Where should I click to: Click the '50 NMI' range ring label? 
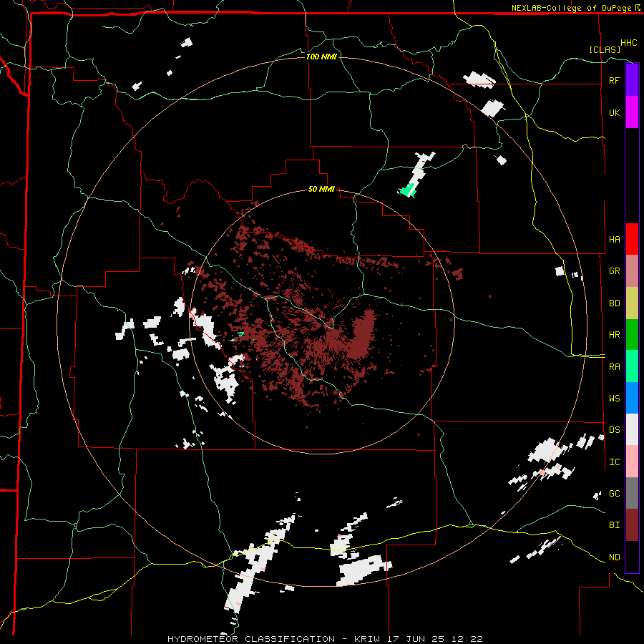[321, 190]
